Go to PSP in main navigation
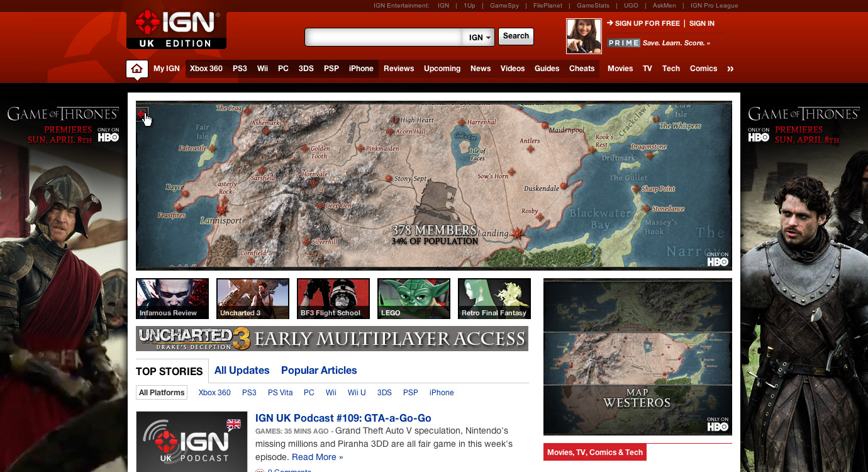The height and width of the screenshot is (472, 868). pyautogui.click(x=331, y=69)
